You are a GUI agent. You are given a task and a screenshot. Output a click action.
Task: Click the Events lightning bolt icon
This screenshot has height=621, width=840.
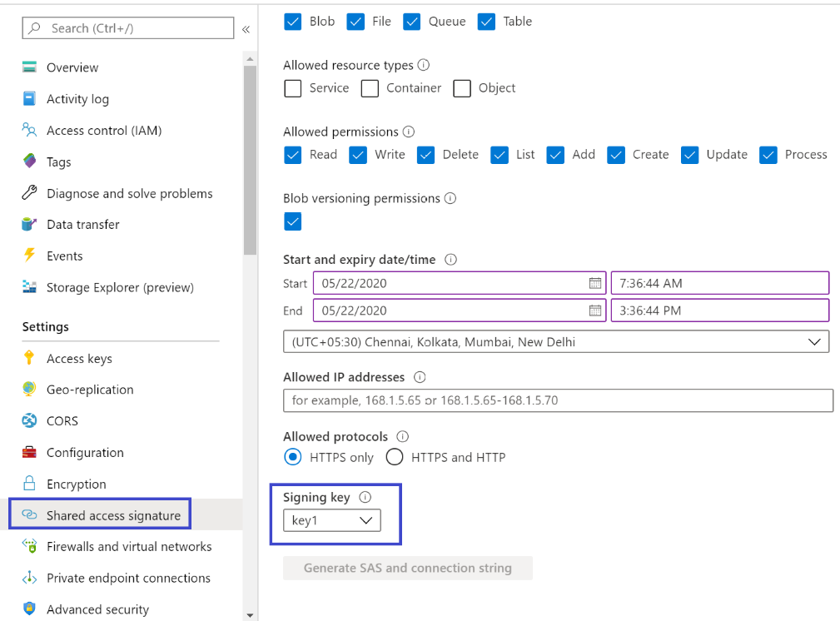pyautogui.click(x=30, y=256)
